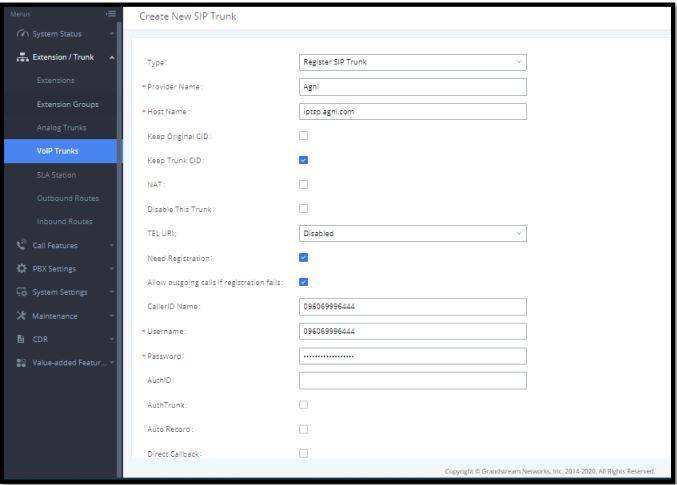This screenshot has width=677, height=485.
Task: Click the CDR document icon
Action: (22, 339)
